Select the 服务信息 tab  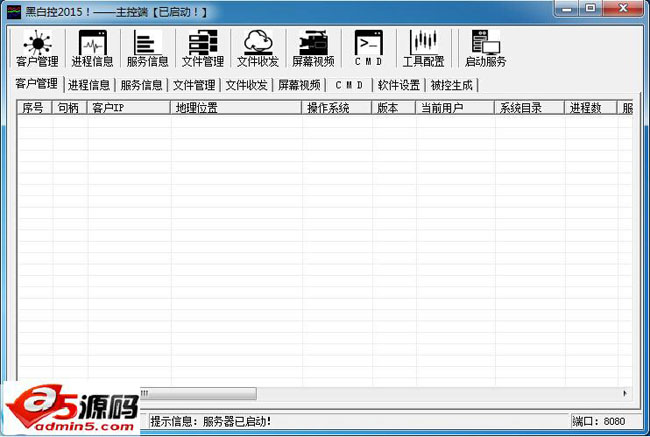[x=141, y=85]
